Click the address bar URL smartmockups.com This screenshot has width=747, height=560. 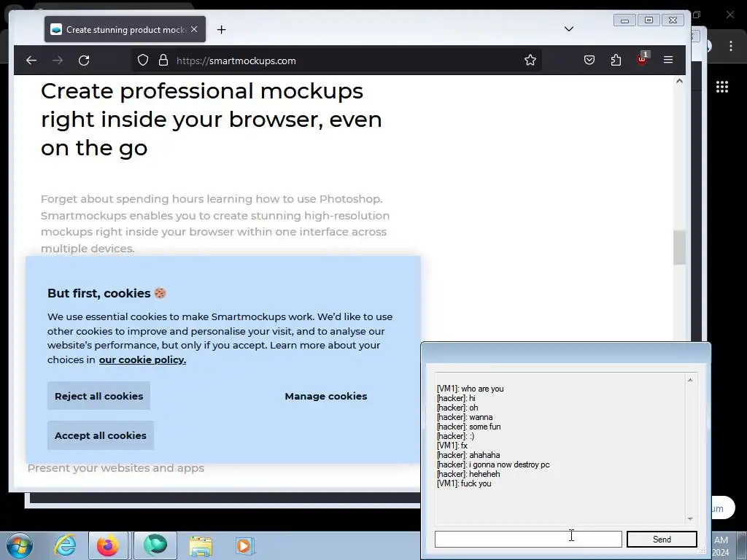point(236,61)
